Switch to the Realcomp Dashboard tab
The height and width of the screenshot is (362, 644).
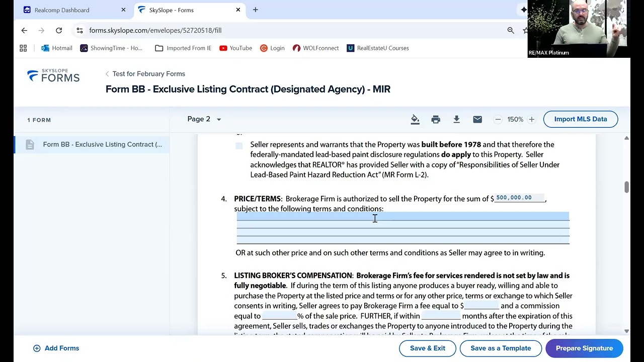click(x=74, y=10)
